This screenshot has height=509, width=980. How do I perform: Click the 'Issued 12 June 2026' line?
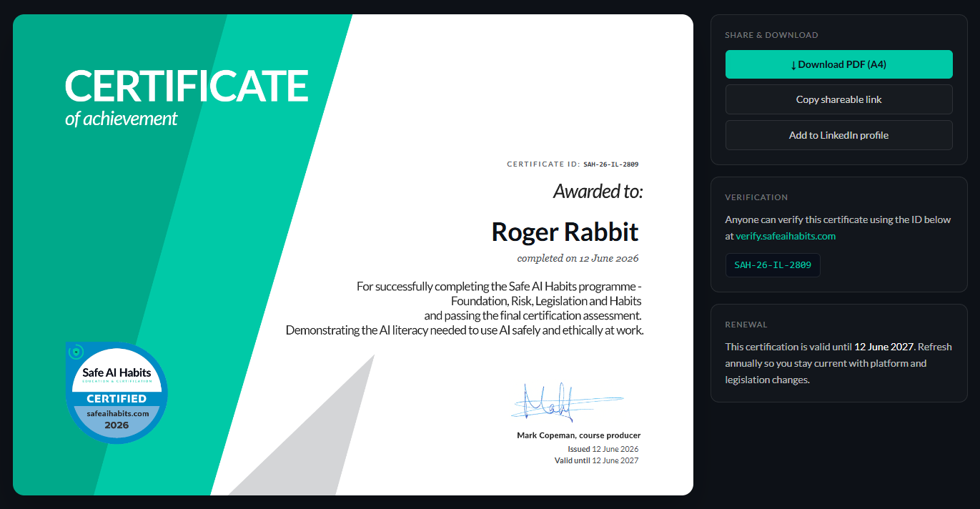point(603,449)
